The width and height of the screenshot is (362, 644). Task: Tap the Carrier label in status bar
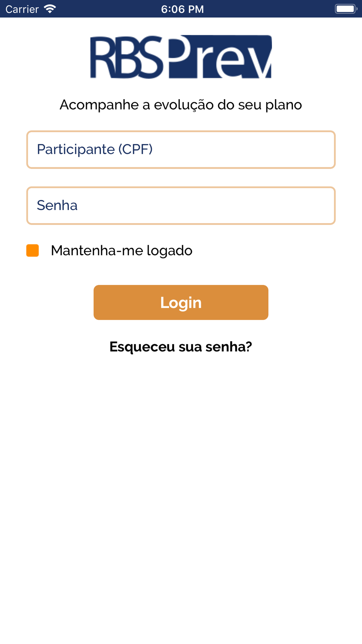pyautogui.click(x=22, y=9)
